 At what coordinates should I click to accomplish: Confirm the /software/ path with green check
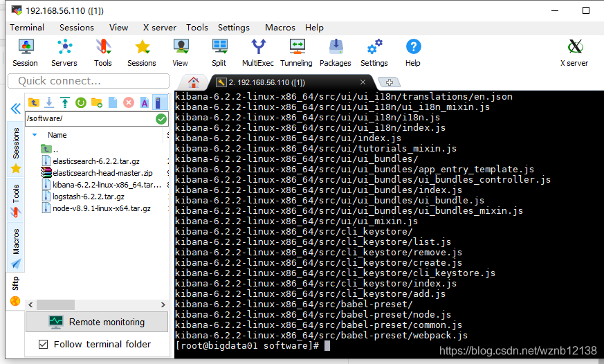tap(161, 119)
